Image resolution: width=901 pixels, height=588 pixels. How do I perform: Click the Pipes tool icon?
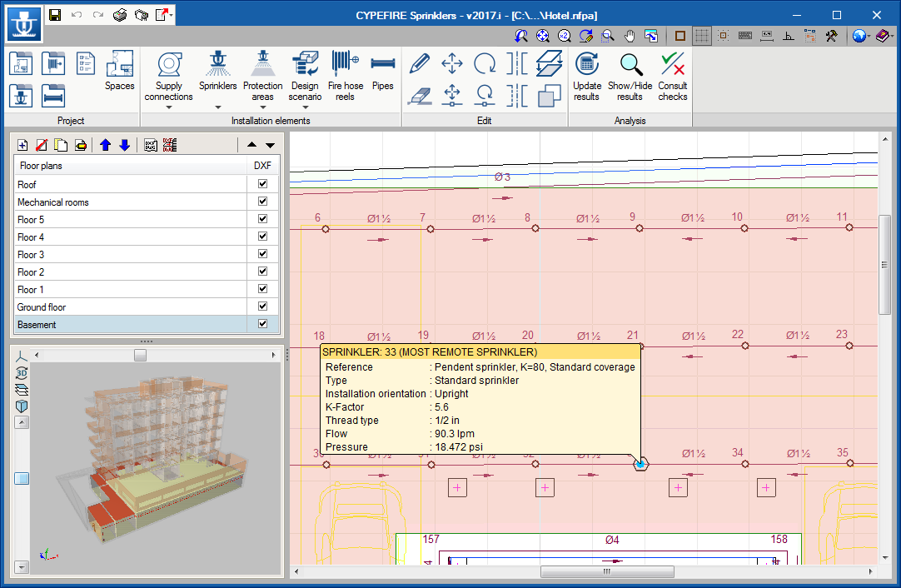tap(382, 65)
